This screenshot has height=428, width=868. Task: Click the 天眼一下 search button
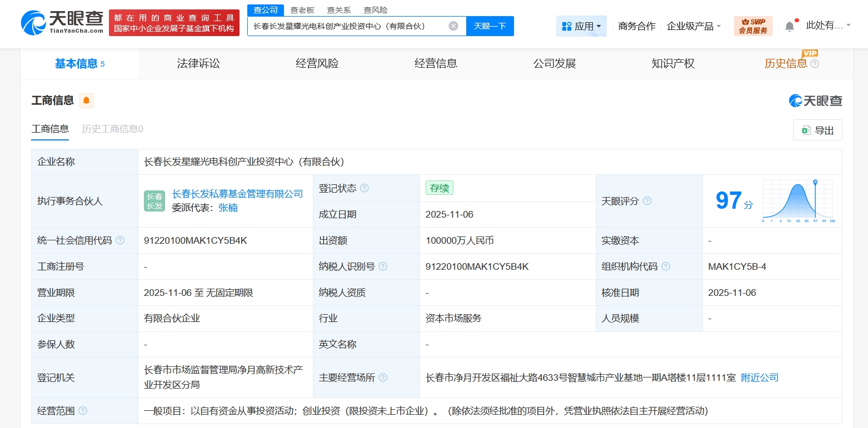[490, 26]
